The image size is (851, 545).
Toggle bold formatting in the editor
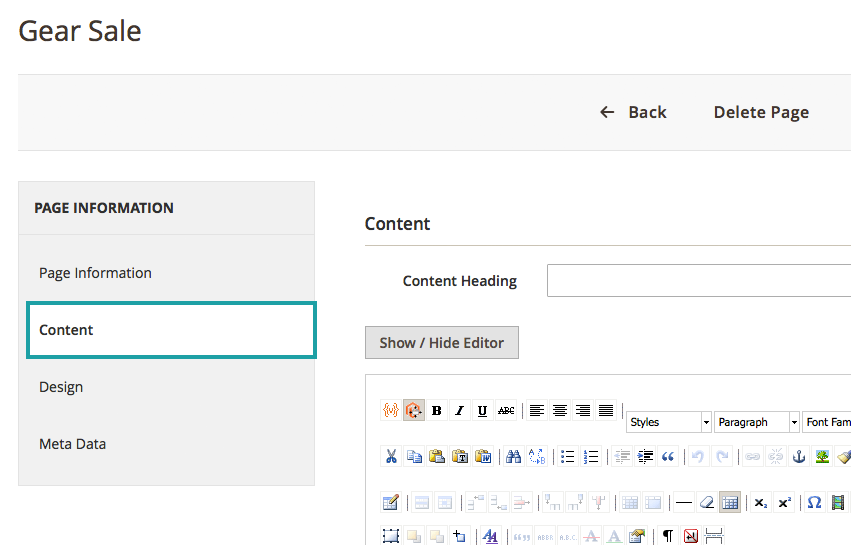tap(437, 410)
